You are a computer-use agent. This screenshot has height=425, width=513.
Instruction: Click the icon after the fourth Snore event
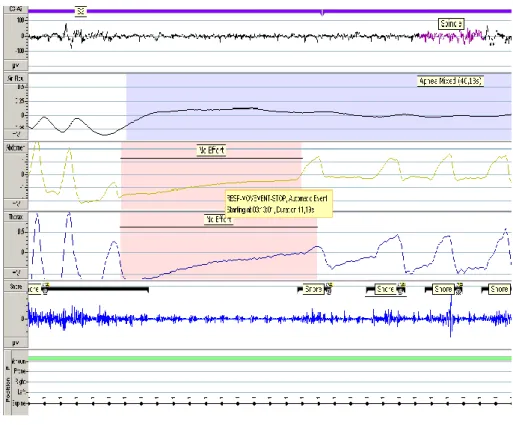tap(459, 289)
